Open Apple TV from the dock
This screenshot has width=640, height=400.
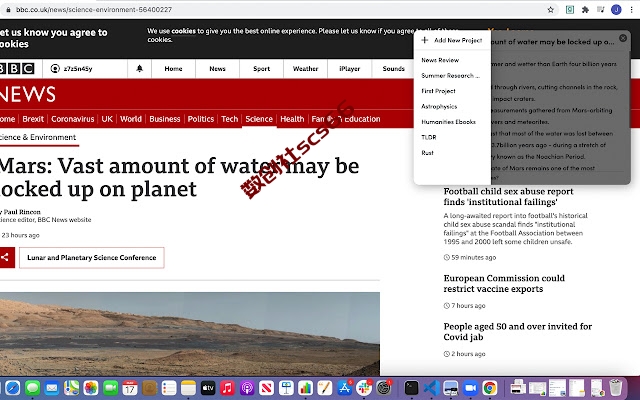[208, 388]
